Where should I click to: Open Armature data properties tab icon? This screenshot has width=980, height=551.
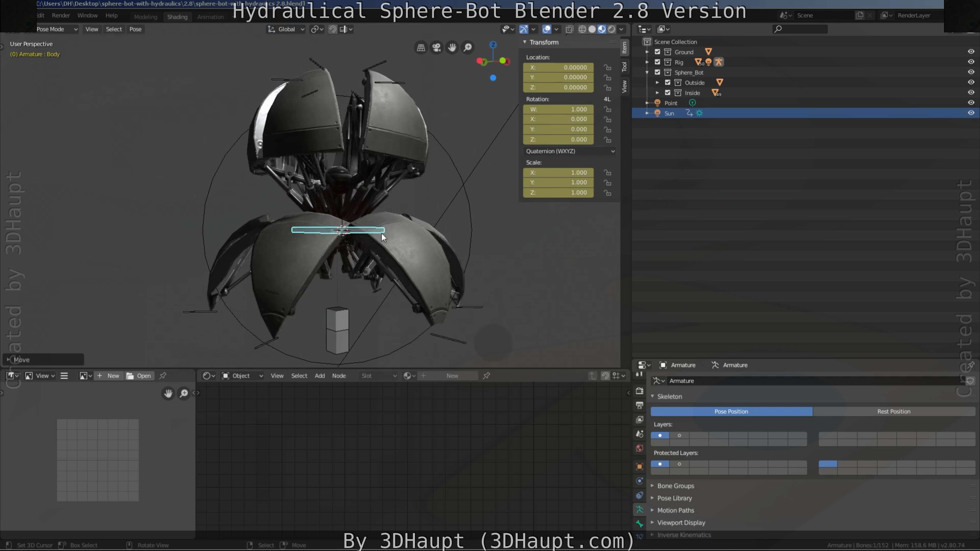(640, 510)
